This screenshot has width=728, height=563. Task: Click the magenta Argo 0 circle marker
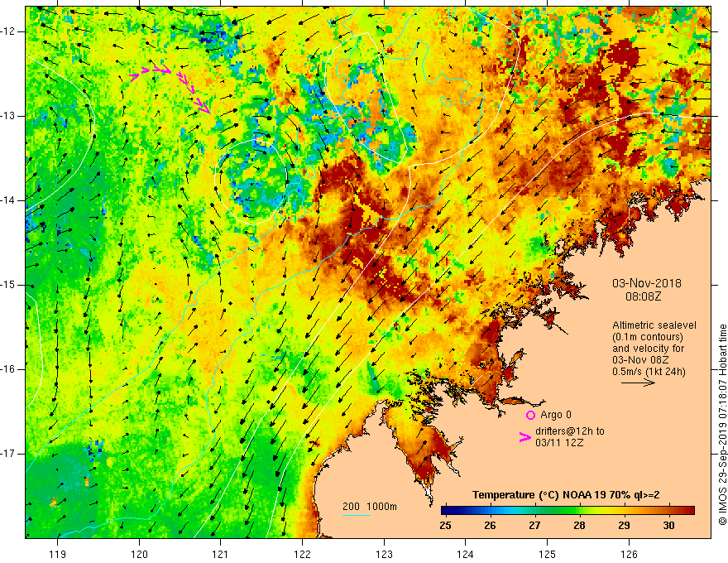tap(530, 415)
